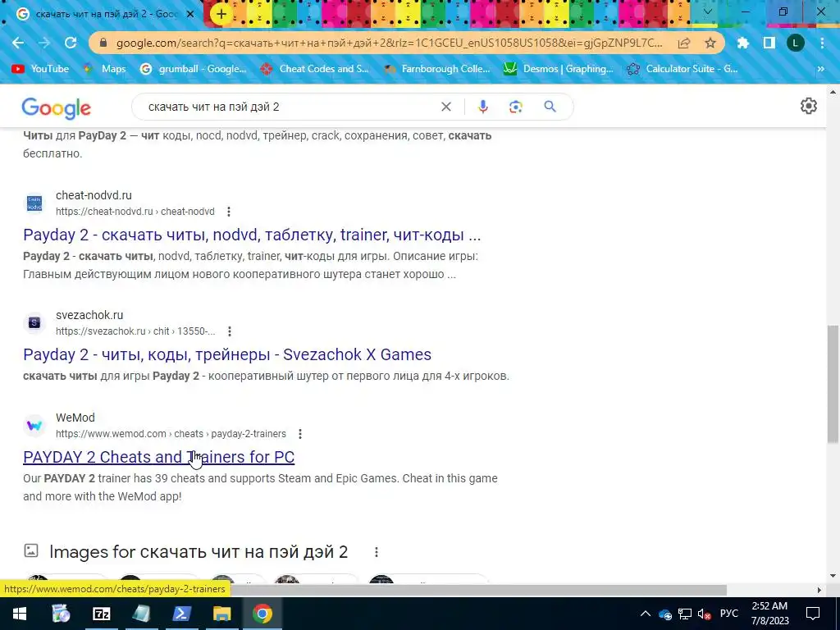Click the cheat-nodvd.ru site favicon
Image resolution: width=840 pixels, height=630 pixels.
tap(34, 203)
